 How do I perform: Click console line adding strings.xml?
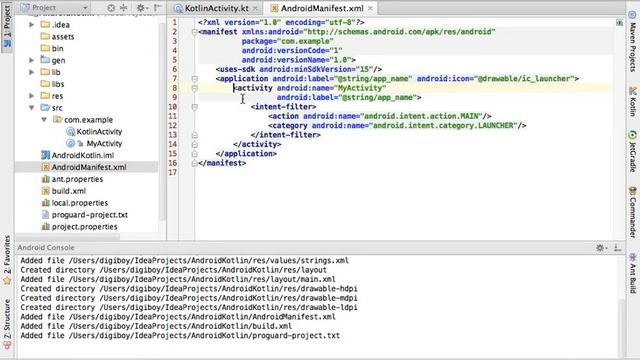coord(184,260)
